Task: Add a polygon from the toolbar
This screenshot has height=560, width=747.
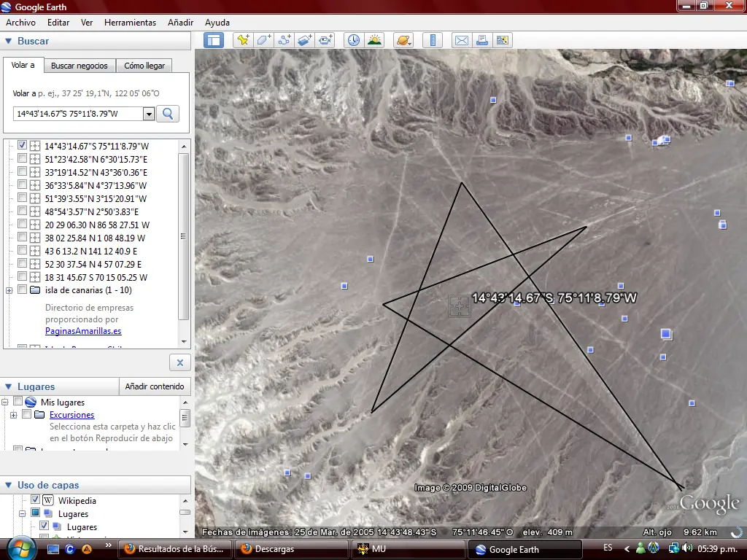Action: coord(264,41)
